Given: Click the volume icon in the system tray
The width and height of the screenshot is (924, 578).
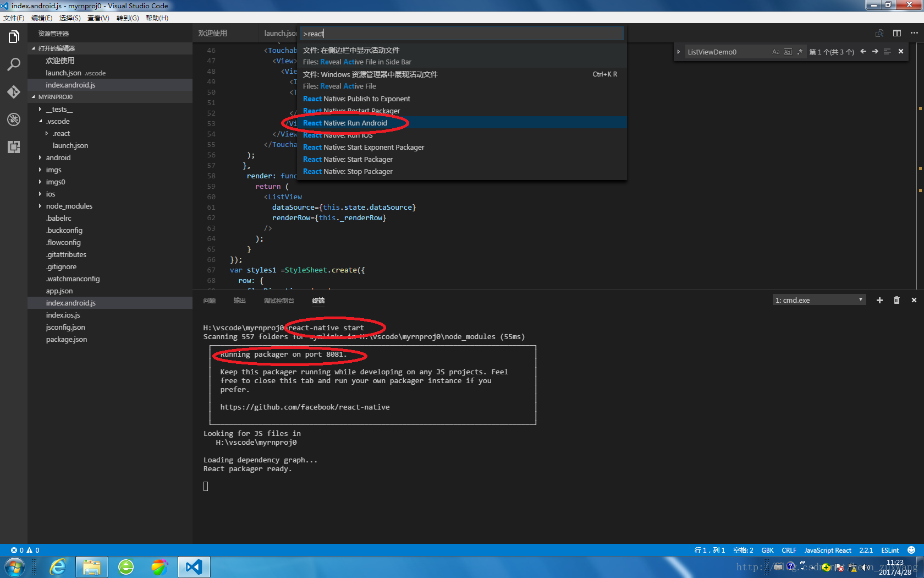Looking at the screenshot, I should (865, 568).
